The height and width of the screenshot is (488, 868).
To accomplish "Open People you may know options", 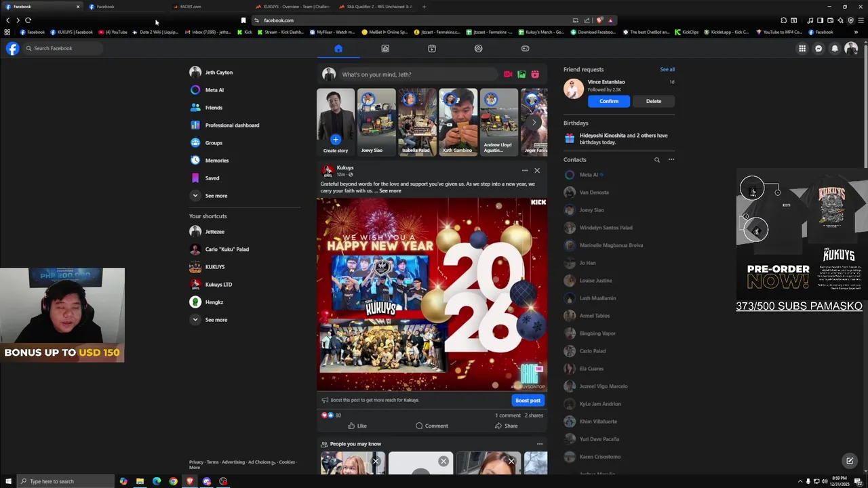I will click(540, 445).
